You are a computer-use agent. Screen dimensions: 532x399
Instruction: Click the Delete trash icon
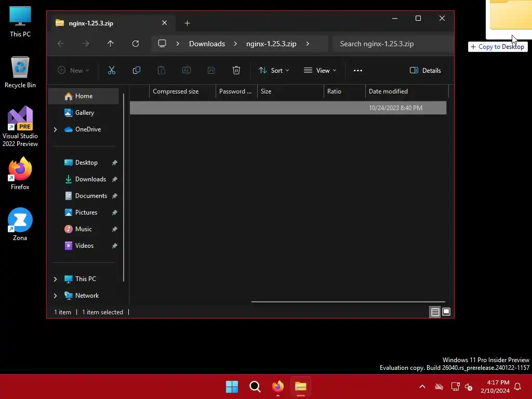236,70
